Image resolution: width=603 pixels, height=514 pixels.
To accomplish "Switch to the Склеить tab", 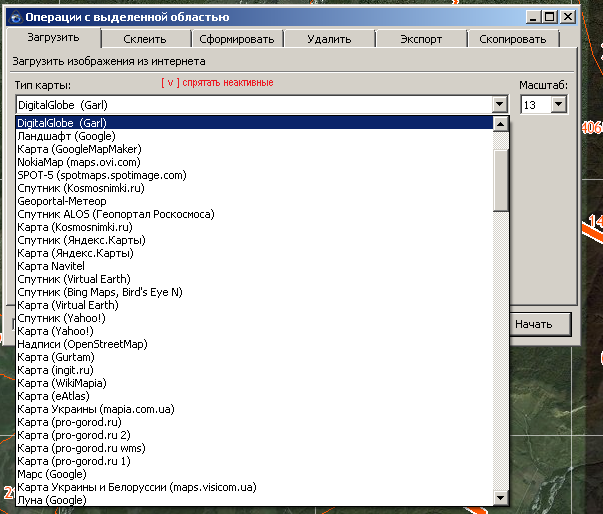I will click(144, 39).
